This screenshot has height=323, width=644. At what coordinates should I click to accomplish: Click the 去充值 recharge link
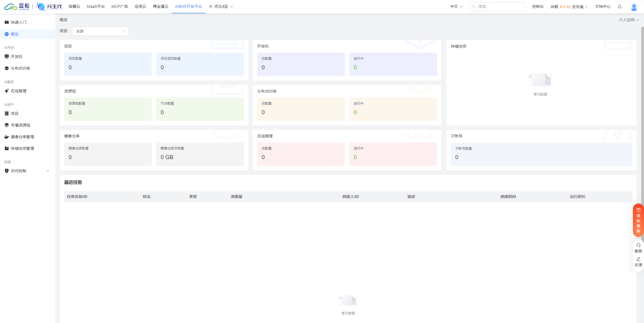coord(578,7)
